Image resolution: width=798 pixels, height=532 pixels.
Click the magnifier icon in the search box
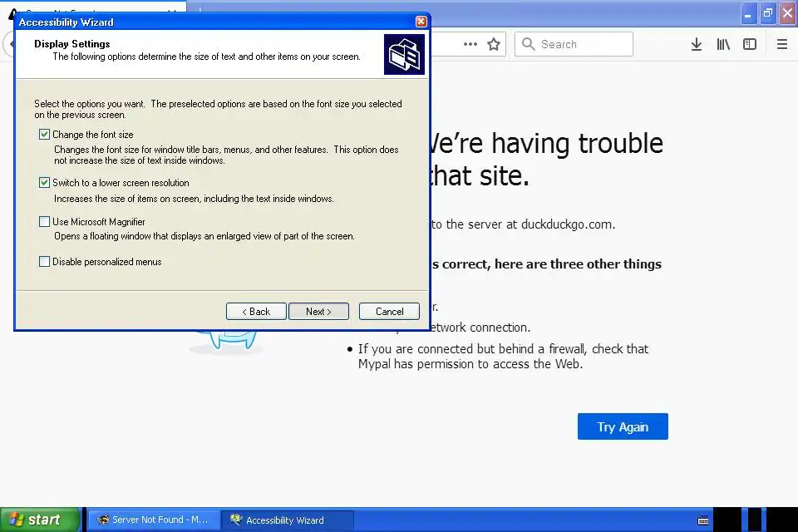(x=529, y=44)
